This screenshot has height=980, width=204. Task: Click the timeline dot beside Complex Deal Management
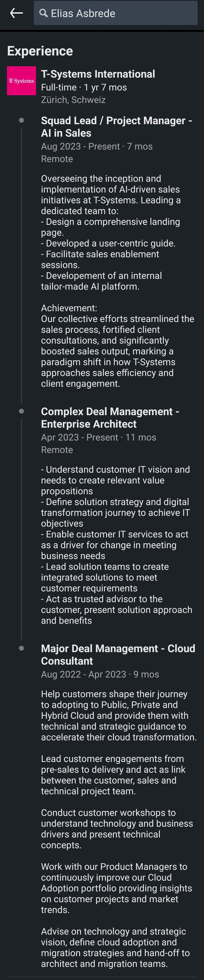(x=21, y=411)
